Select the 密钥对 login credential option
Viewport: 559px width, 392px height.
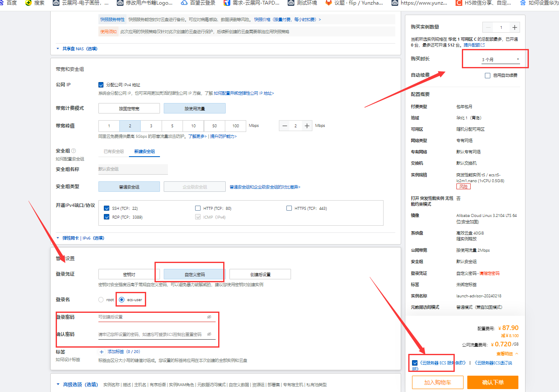coord(129,274)
